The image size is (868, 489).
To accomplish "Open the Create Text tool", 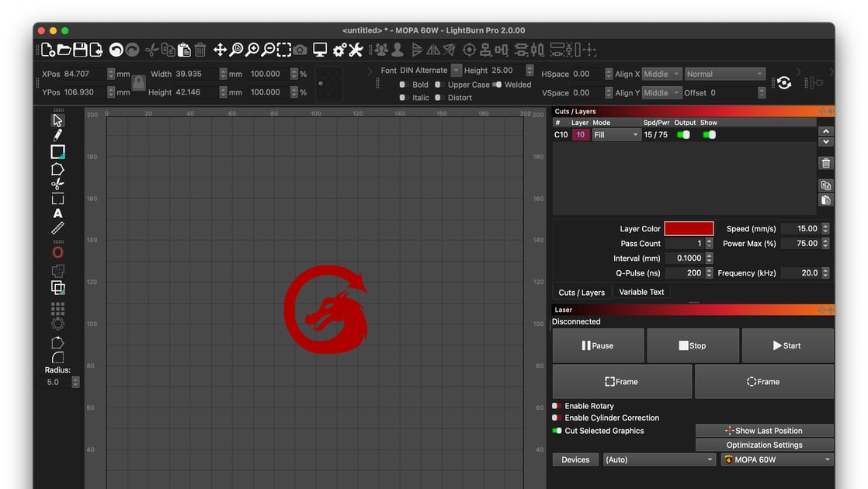I will tap(57, 213).
